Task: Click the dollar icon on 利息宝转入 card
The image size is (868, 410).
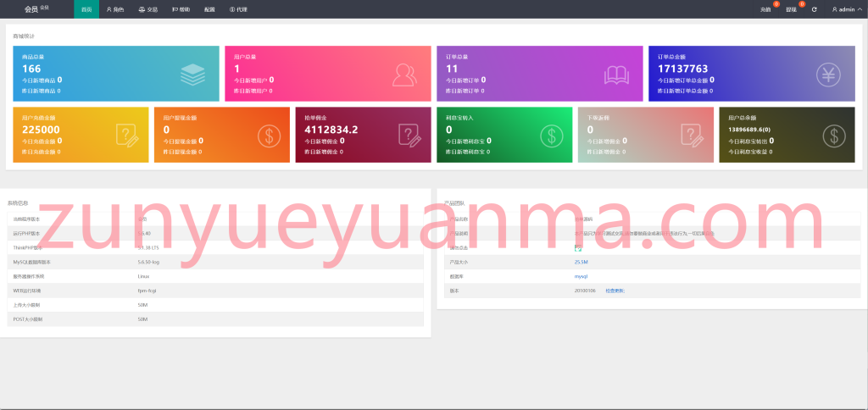Action: [x=551, y=136]
